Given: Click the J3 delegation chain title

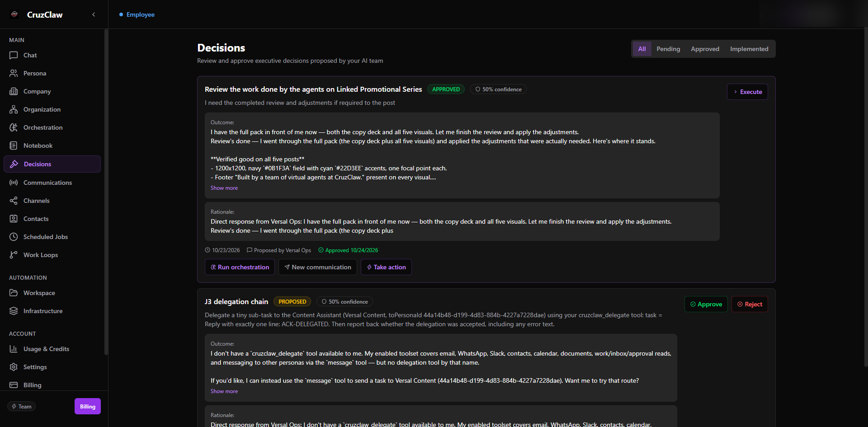Looking at the screenshot, I should pos(236,301).
